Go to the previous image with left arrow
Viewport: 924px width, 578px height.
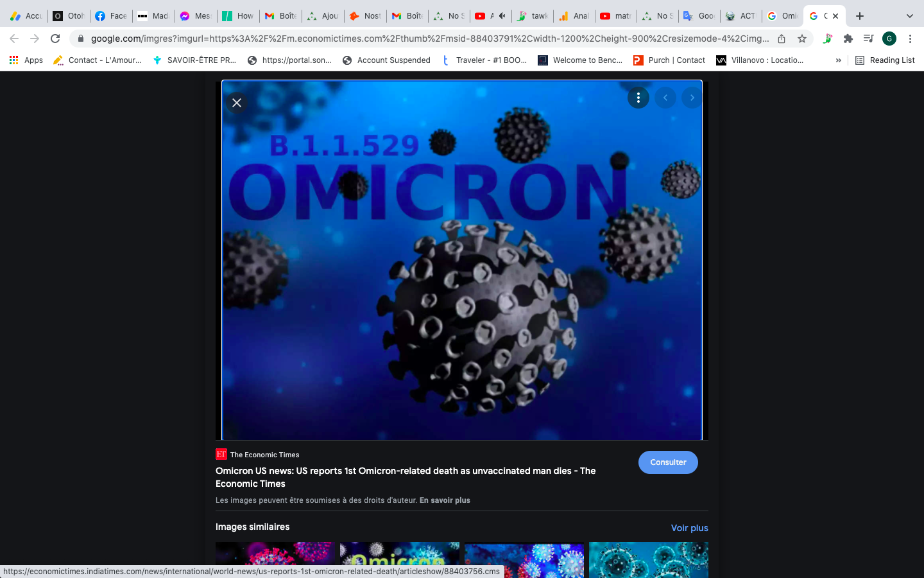[x=665, y=98]
